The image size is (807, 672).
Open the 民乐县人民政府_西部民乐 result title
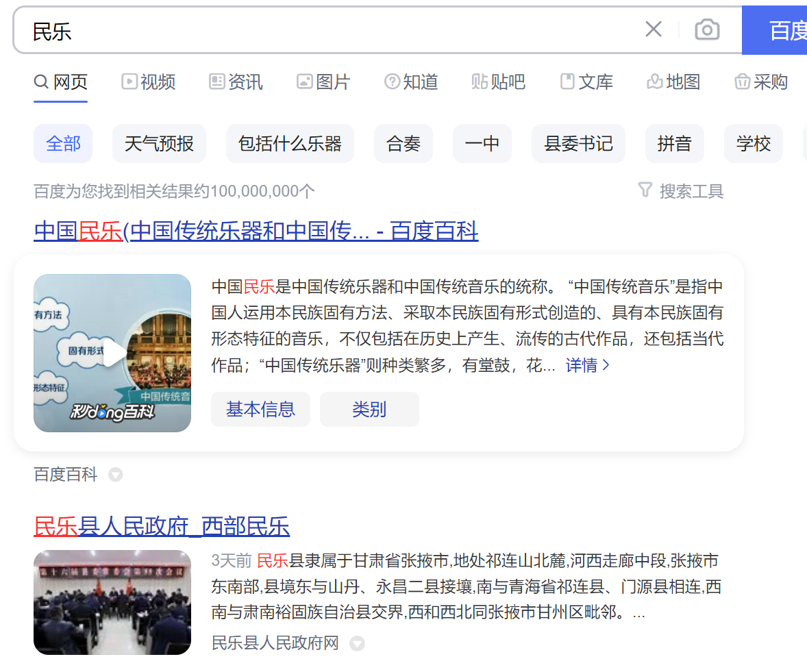coord(162,526)
